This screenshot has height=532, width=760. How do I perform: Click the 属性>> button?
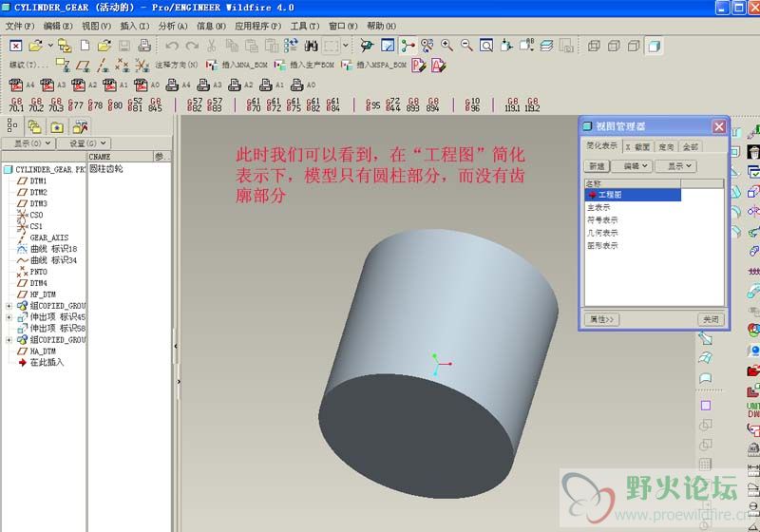pyautogui.click(x=602, y=319)
